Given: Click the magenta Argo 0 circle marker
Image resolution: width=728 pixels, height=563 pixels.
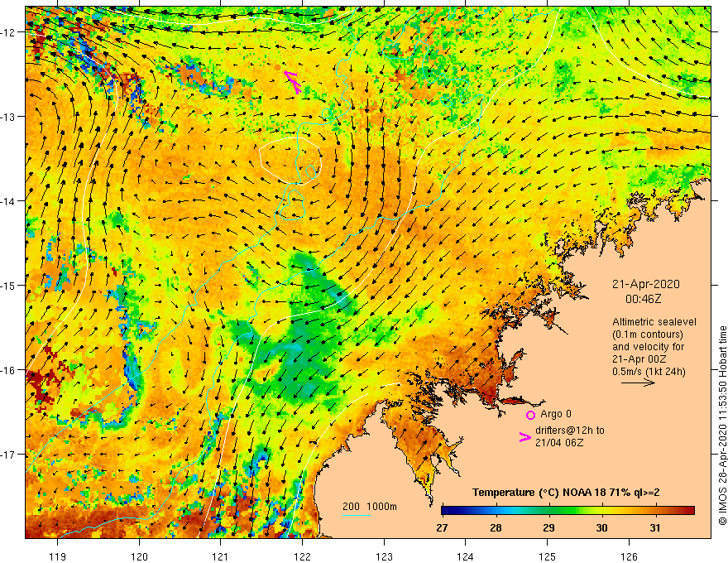Looking at the screenshot, I should (530, 415).
